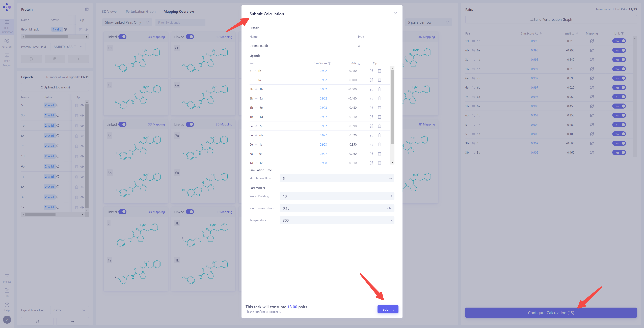Select the grid view icon under Protein Force Field
The height and width of the screenshot is (328, 644).
tap(55, 59)
